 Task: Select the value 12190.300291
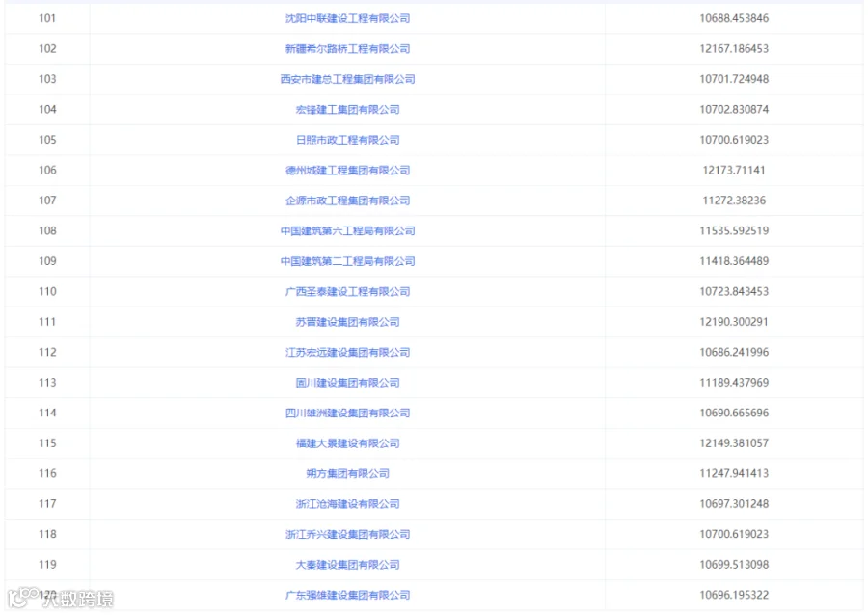pos(734,322)
